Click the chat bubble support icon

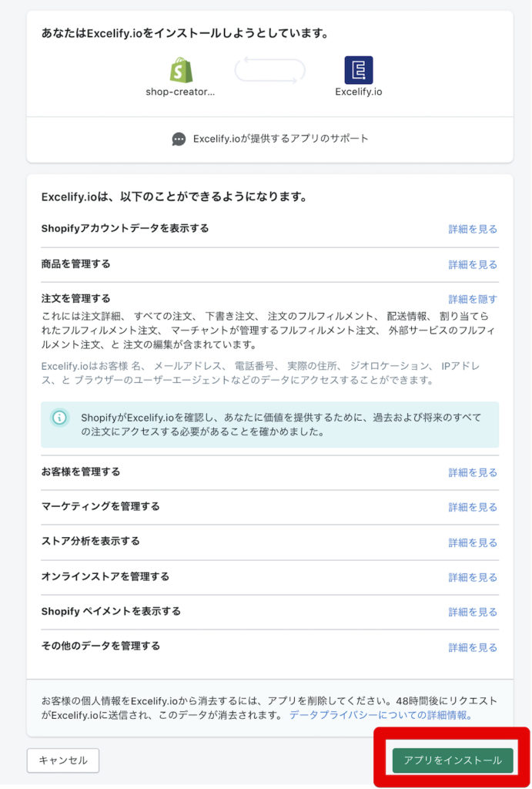[x=179, y=139]
